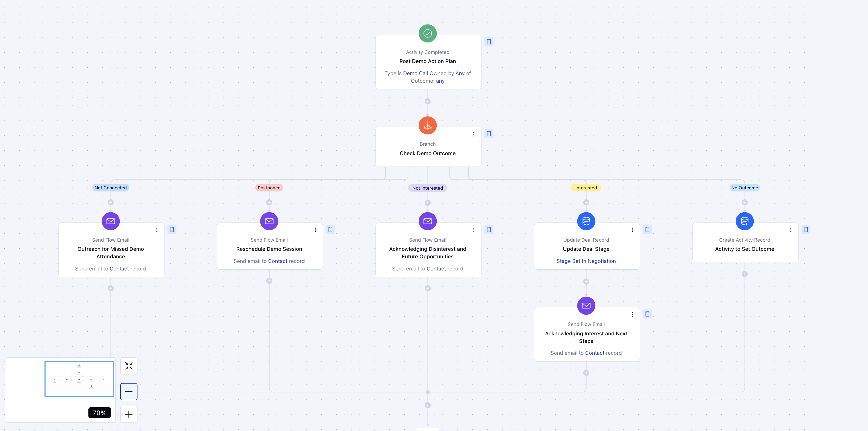Open the notes icon beside the Update Deal Stage card
Image resolution: width=868 pixels, height=431 pixels.
(647, 230)
